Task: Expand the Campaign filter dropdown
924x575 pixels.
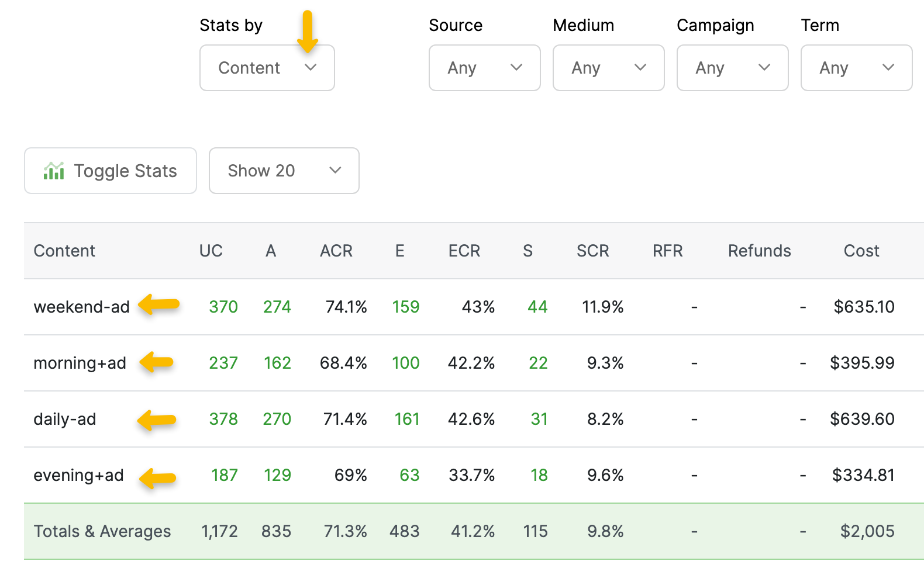Action: coord(732,68)
